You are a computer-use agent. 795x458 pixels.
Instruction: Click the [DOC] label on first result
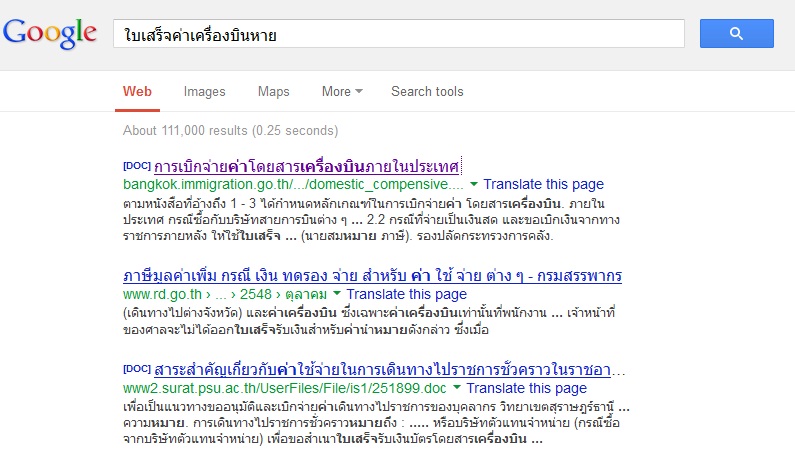click(x=137, y=166)
